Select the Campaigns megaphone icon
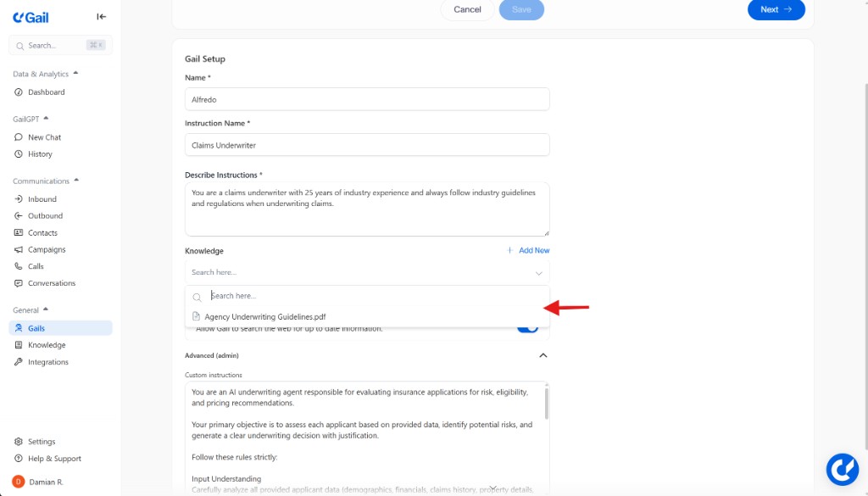This screenshot has height=496, width=868. coord(17,249)
